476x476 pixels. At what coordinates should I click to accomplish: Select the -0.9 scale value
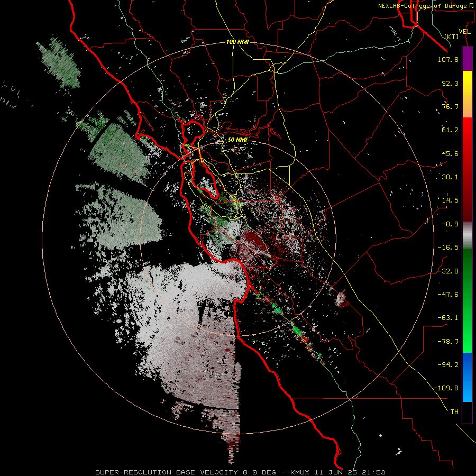click(450, 224)
